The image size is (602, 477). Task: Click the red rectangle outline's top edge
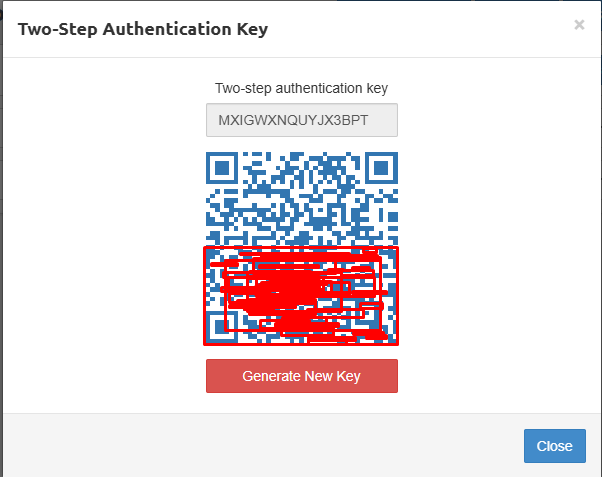(x=301, y=247)
